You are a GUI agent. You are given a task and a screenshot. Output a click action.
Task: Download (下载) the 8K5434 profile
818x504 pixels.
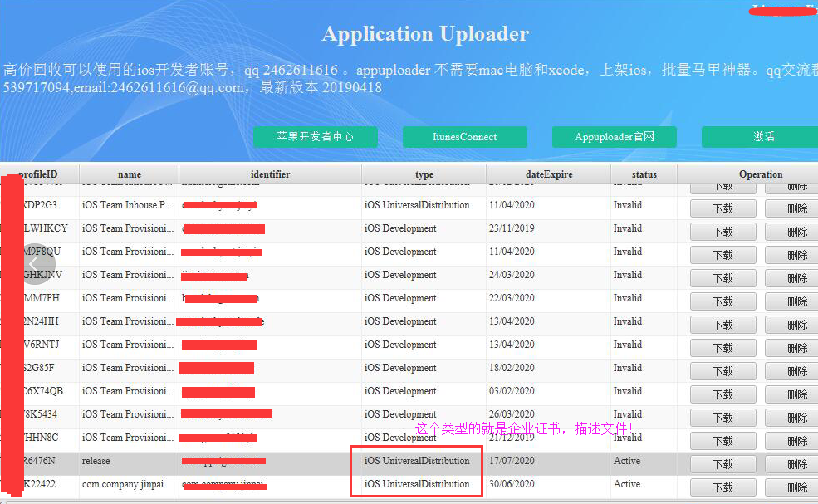coord(723,418)
